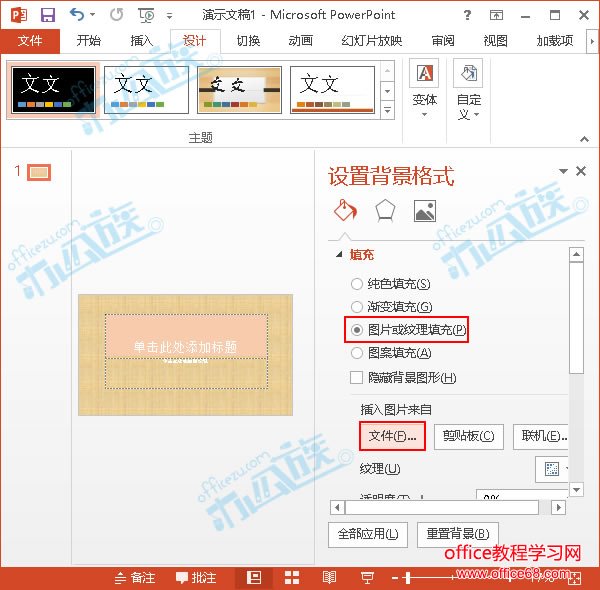Select Pattern fill (图案填充) option

(x=391, y=353)
